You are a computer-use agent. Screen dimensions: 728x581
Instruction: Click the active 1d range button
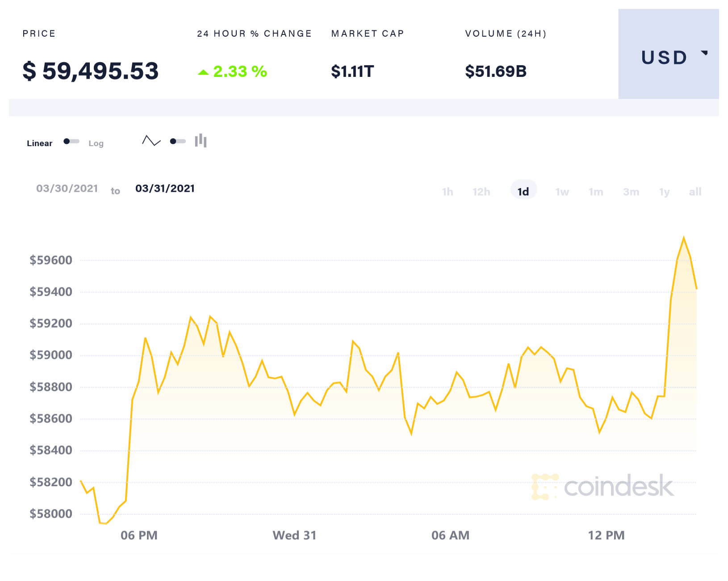click(523, 192)
